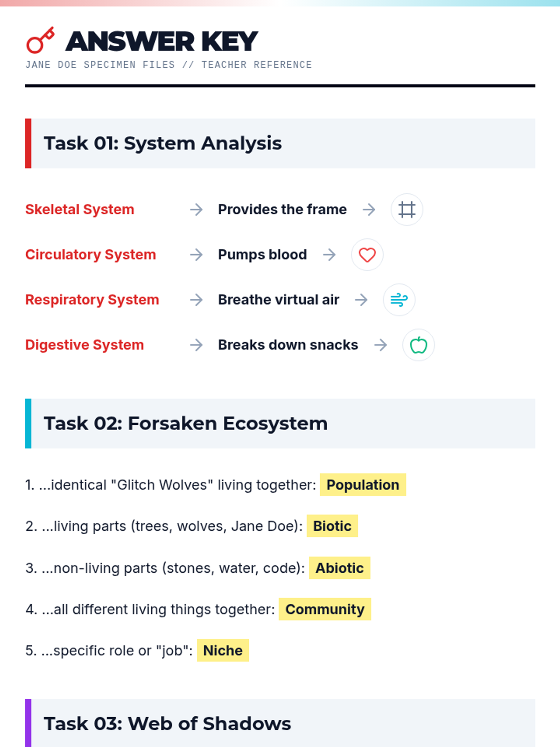This screenshot has height=747, width=560.
Task: Click the frame grid icon
Action: pyautogui.click(x=406, y=210)
